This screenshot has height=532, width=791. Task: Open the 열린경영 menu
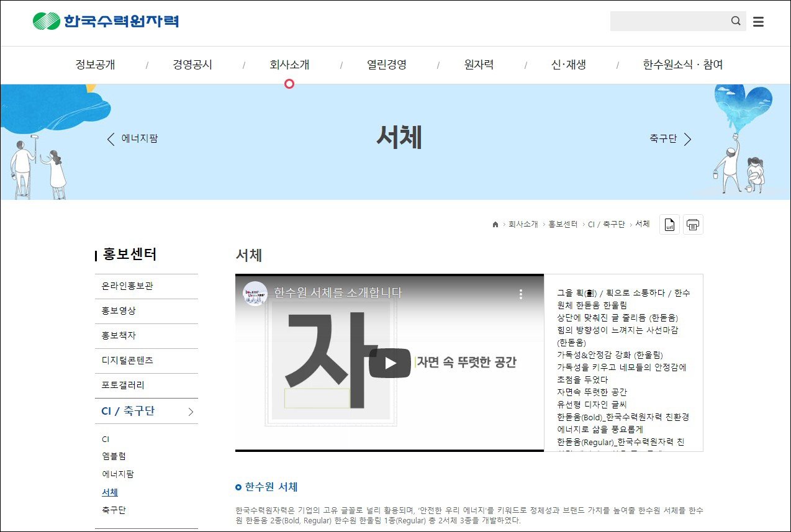tap(387, 65)
